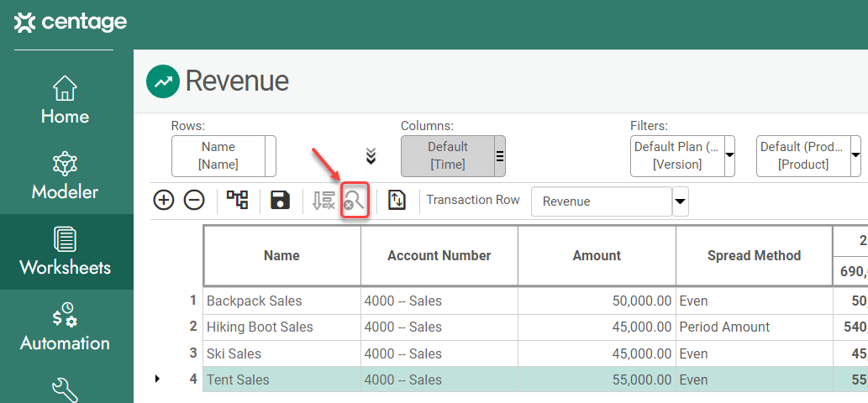Select the Backpack Sales name cell

(281, 301)
